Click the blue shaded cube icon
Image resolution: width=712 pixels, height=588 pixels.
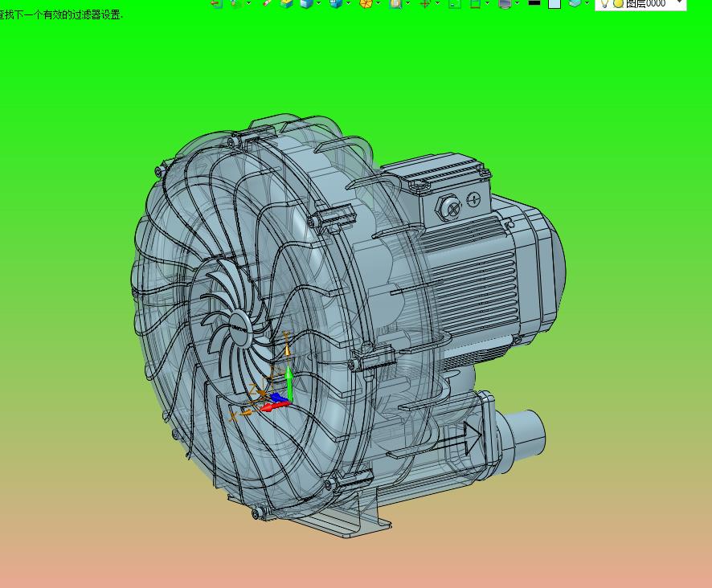pos(306,3)
